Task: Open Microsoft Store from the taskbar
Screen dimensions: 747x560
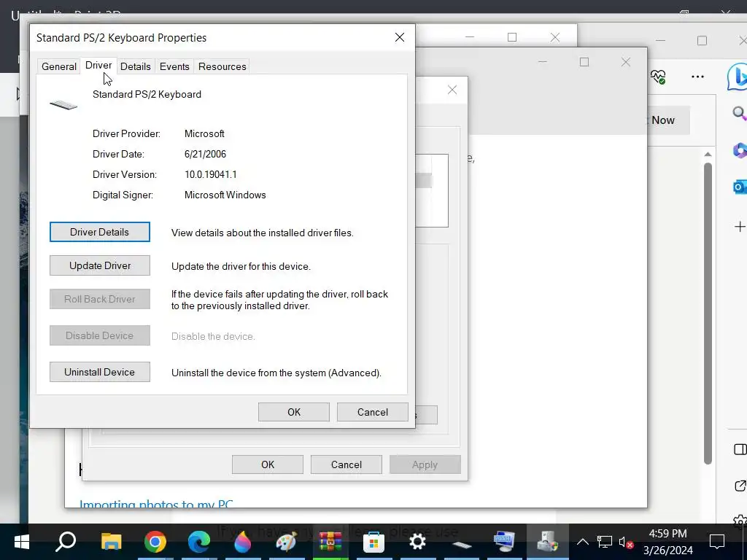Action: [x=373, y=542]
